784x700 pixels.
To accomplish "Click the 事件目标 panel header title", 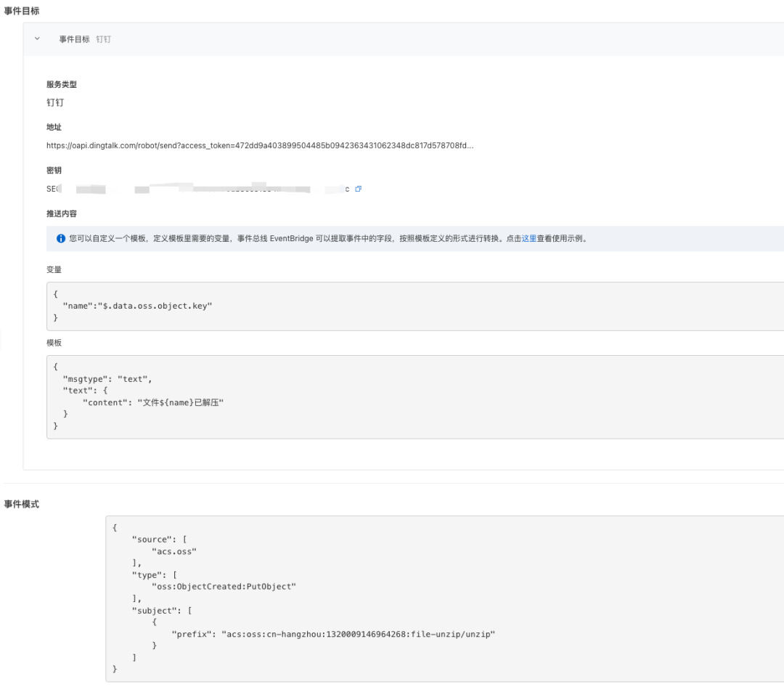I will 74,39.
